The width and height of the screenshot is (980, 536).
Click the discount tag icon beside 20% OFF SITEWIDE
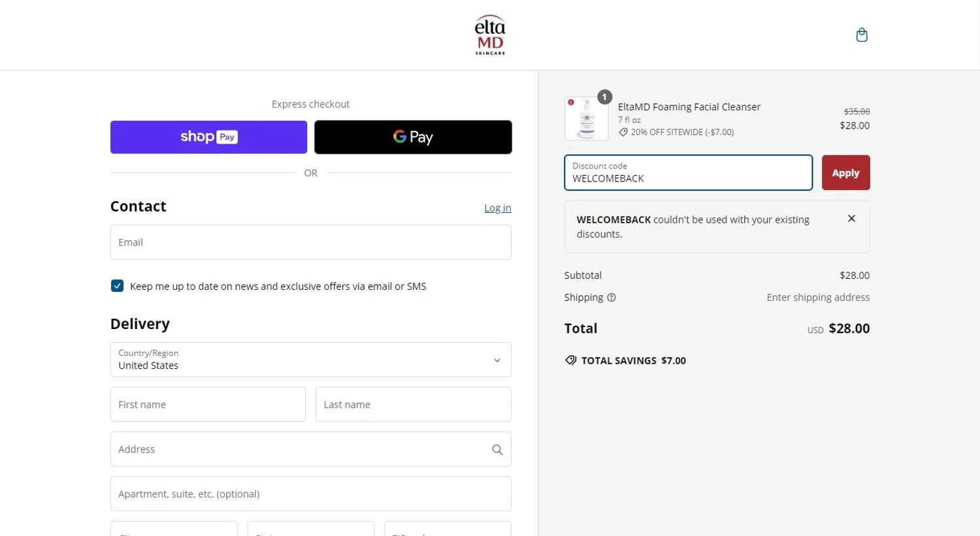click(623, 132)
